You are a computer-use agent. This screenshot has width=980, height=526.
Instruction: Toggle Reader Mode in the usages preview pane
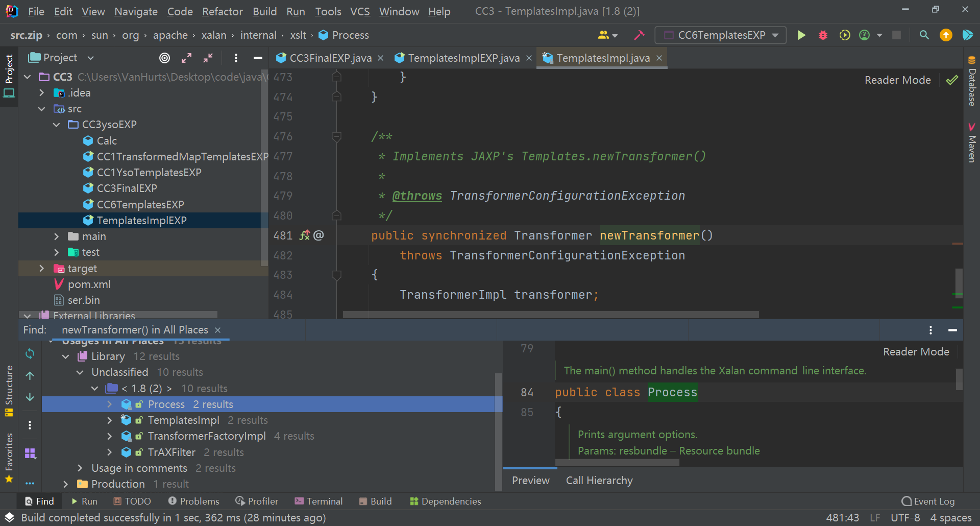click(916, 351)
